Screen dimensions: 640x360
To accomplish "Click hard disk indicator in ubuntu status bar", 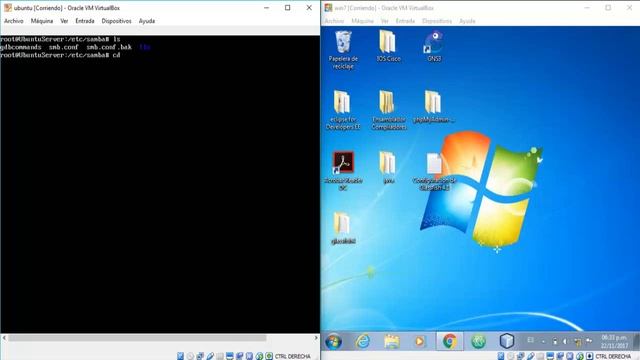I will pyautogui.click(x=180, y=356).
